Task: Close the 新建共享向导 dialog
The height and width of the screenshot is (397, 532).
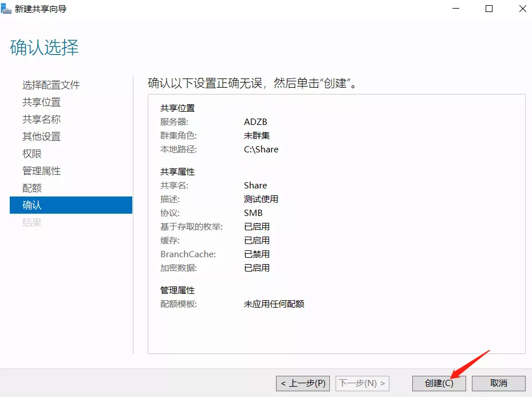Action: click(522, 9)
